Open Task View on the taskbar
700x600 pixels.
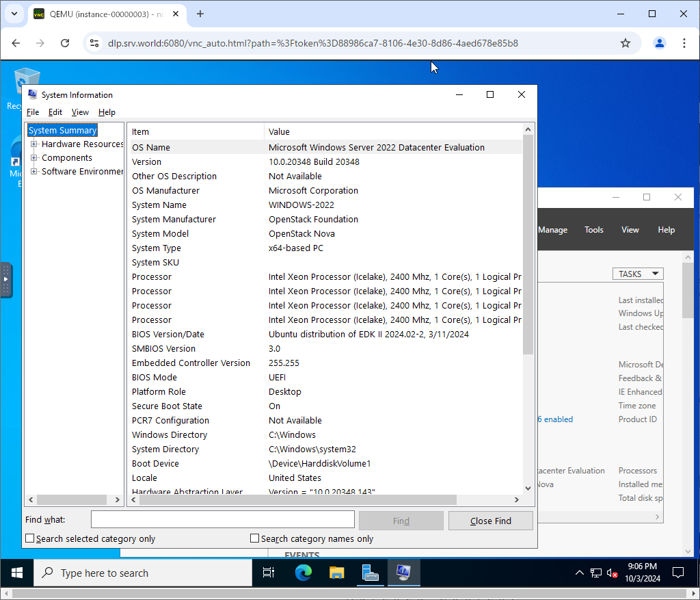268,573
